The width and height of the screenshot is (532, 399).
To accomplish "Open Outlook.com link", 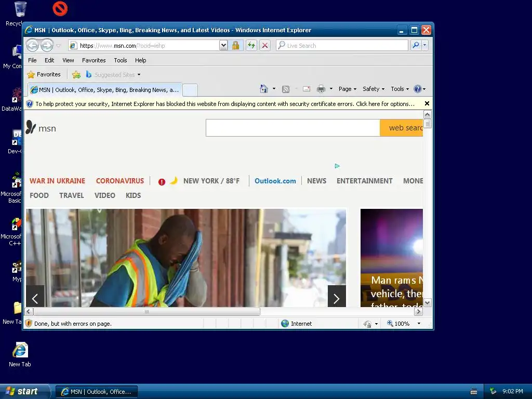I will coord(275,181).
